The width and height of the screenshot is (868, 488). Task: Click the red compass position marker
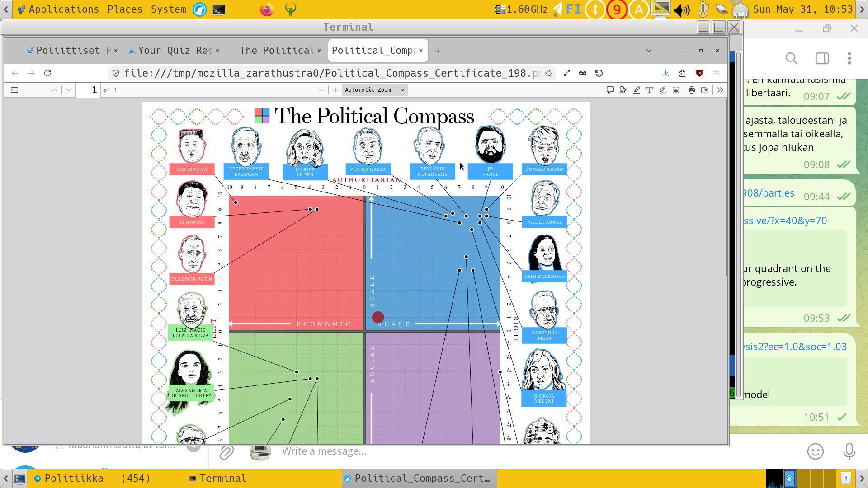click(378, 317)
